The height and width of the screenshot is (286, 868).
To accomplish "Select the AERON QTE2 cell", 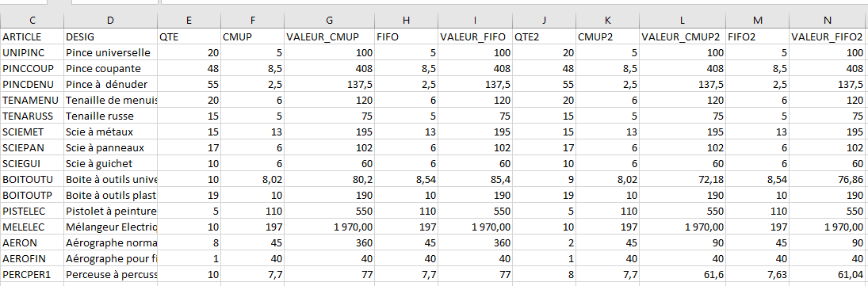I will pyautogui.click(x=544, y=243).
